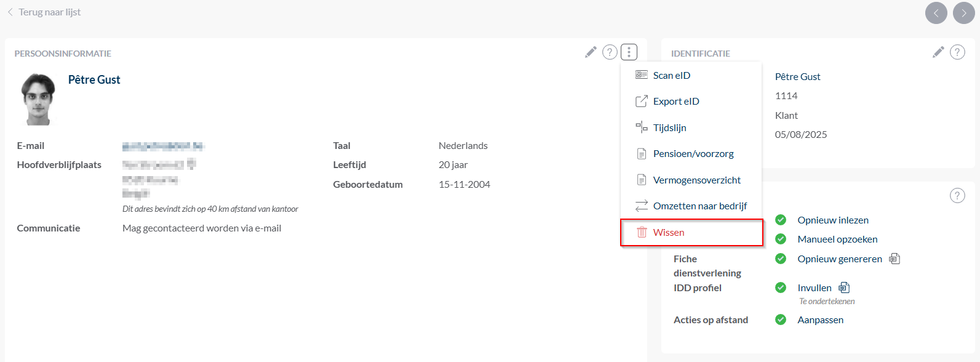Click the help icon above Opnieuw inlezen
The width and height of the screenshot is (980, 362).
point(957,196)
